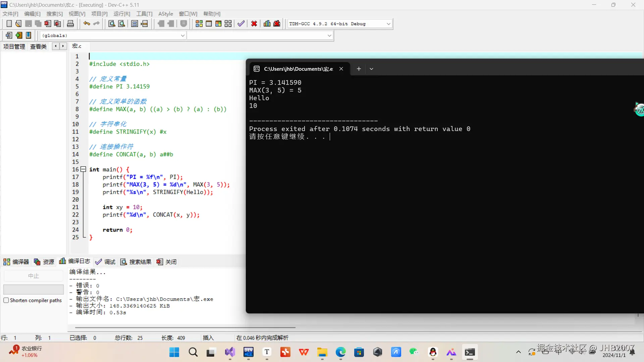This screenshot has width=644, height=362.
Task: Open the 运行[R] menu
Action: pos(121,14)
